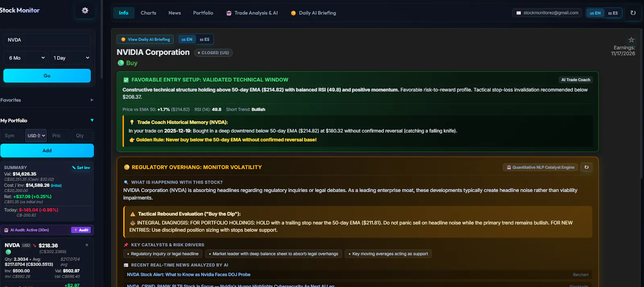Expand the Favorites section
The image size is (644, 287).
point(47,100)
